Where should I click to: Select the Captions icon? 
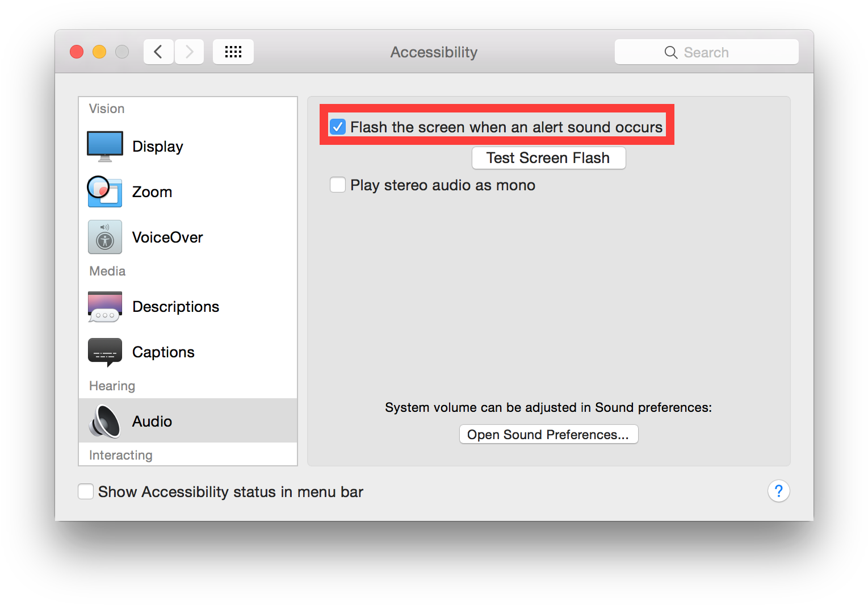(x=104, y=352)
